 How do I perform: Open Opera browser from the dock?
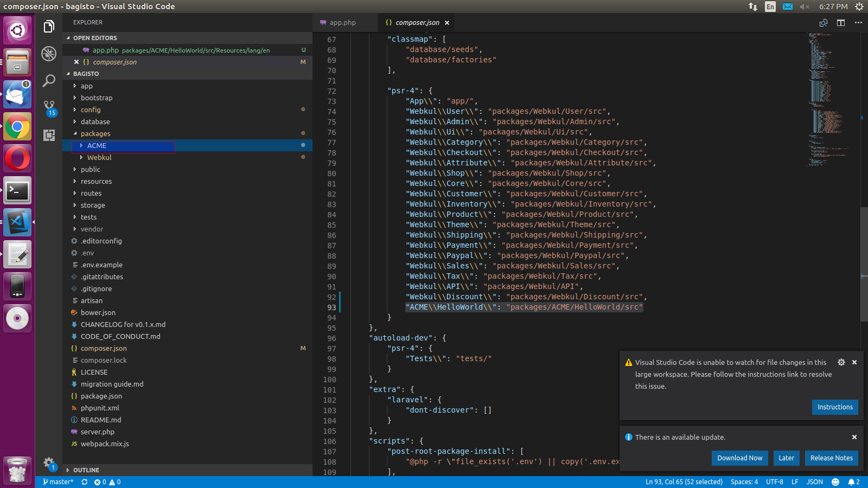17,159
